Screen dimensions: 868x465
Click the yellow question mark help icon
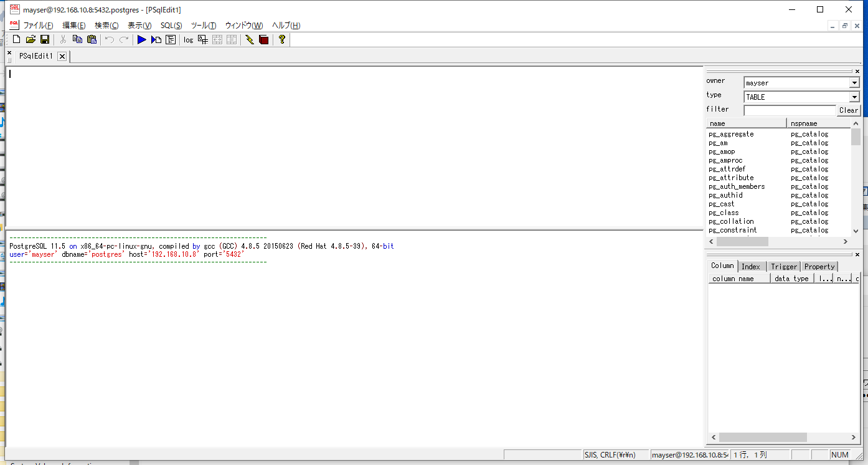282,39
